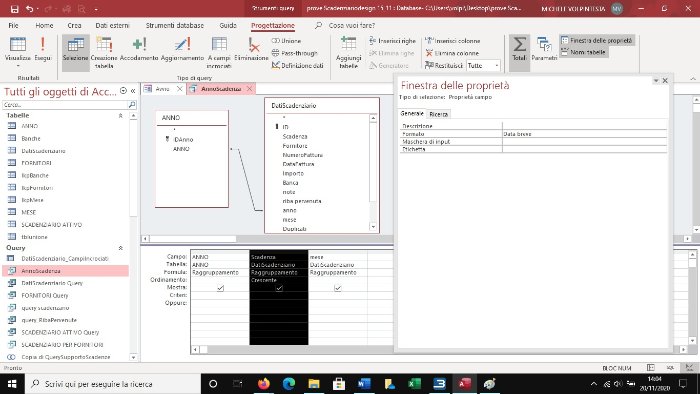
Task: Choose Accodamento query type
Action: point(139,49)
